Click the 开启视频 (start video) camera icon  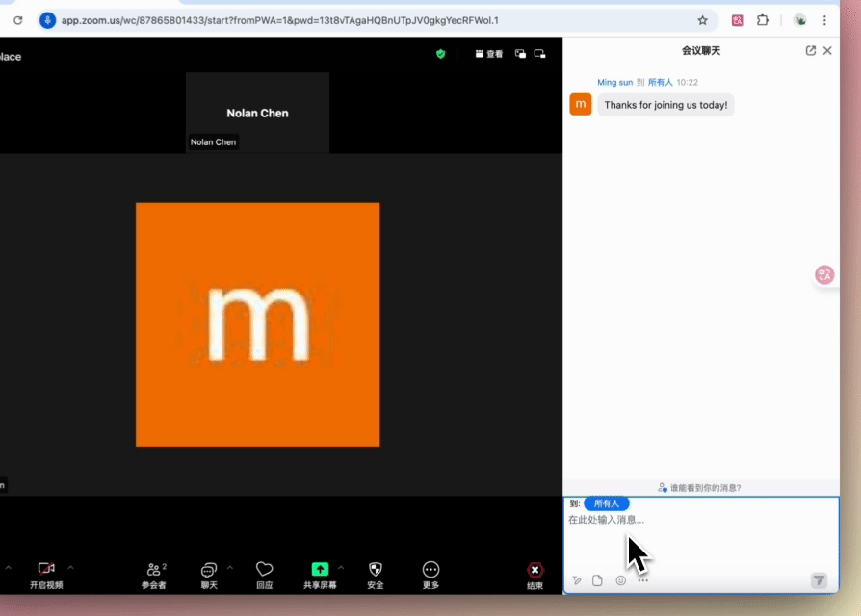coord(46,569)
